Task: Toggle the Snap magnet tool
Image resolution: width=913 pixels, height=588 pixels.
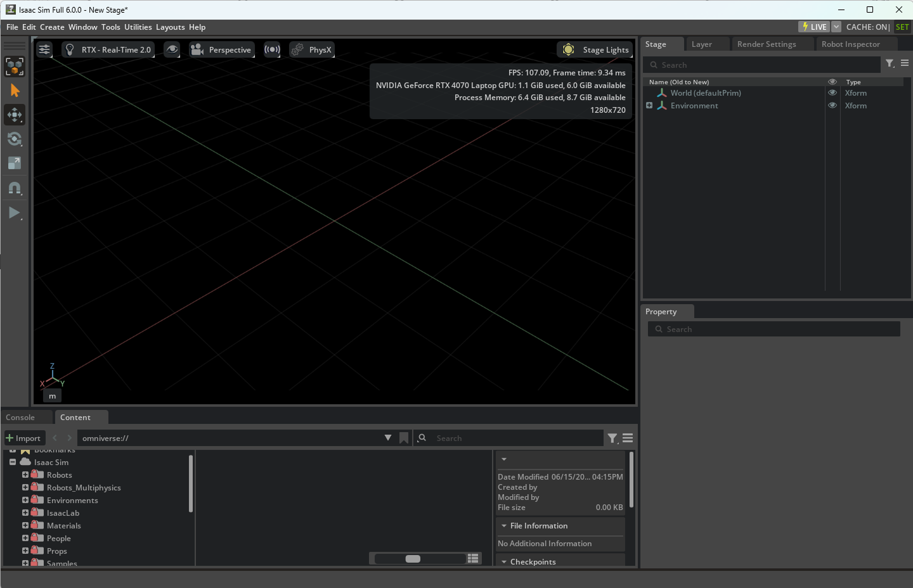Action: coord(15,188)
